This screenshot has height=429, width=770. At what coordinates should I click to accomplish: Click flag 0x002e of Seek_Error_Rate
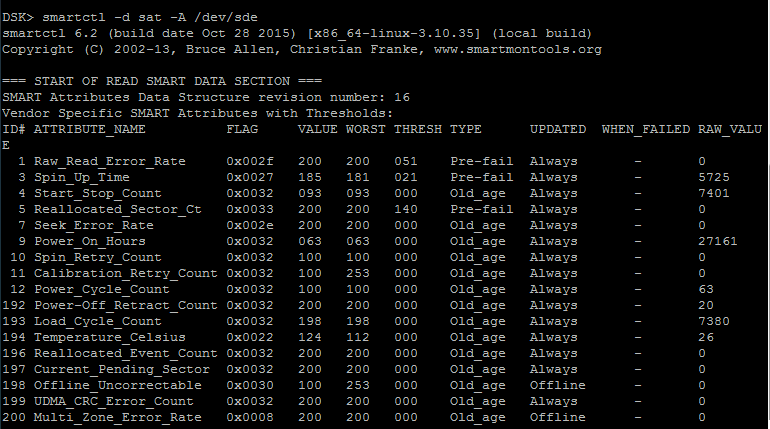click(249, 225)
